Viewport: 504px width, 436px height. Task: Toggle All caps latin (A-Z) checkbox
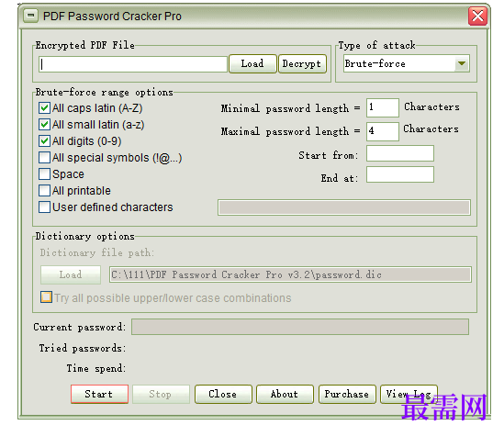(x=44, y=108)
